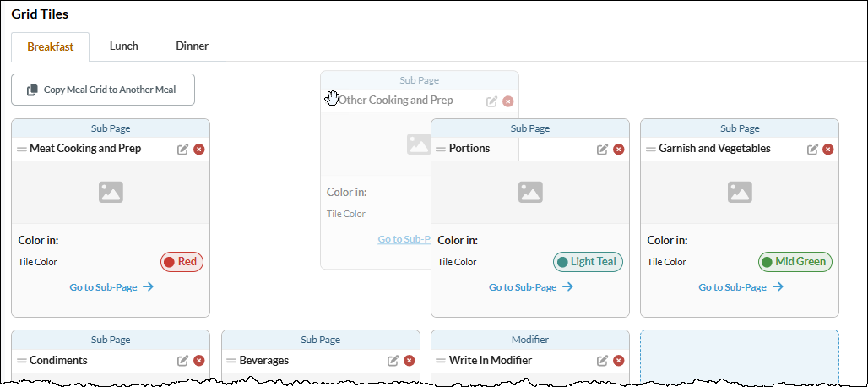
Task: Edit the Write In Modifier tile
Action: tap(602, 361)
